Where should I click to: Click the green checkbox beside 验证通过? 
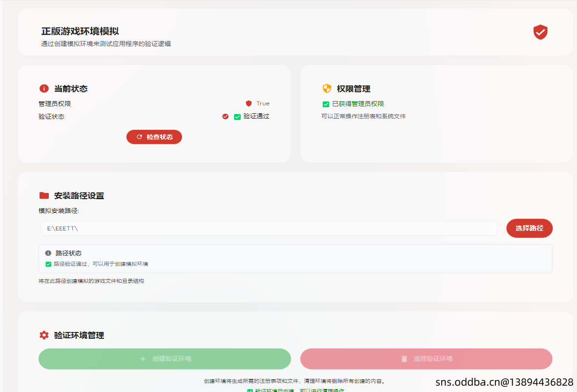(237, 117)
